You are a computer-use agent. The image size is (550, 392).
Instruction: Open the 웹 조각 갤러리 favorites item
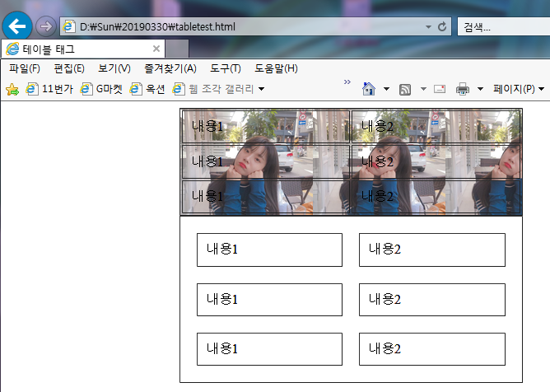pyautogui.click(x=213, y=89)
